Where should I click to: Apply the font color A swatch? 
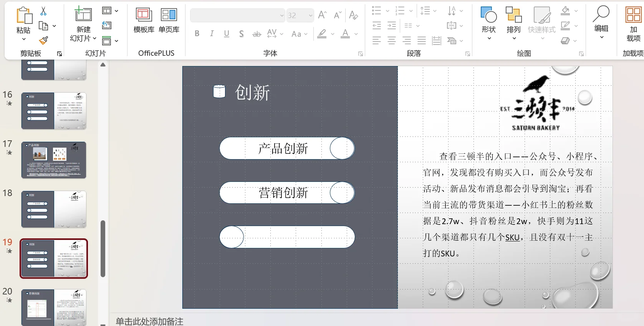tap(345, 34)
